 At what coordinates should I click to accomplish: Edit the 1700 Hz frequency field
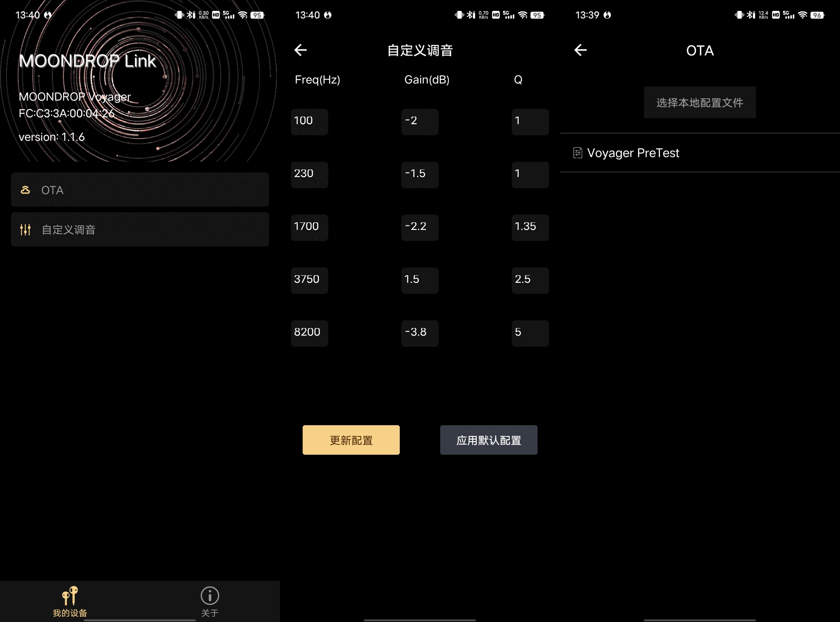tap(309, 228)
